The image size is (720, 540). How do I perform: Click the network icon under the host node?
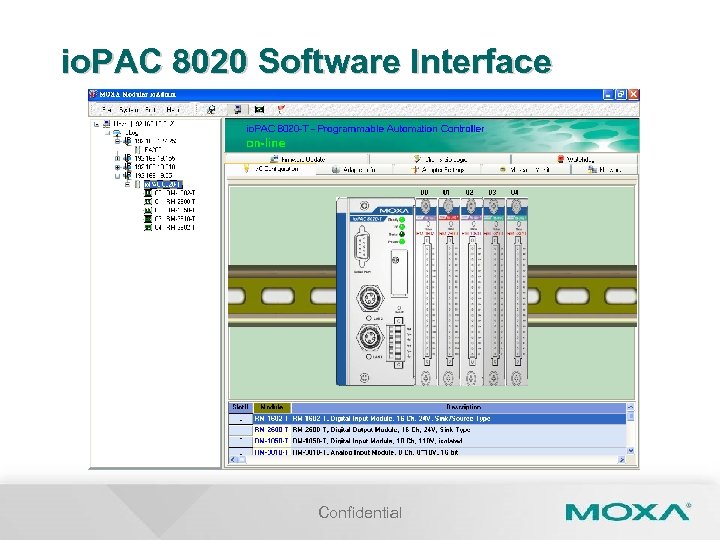point(117,133)
